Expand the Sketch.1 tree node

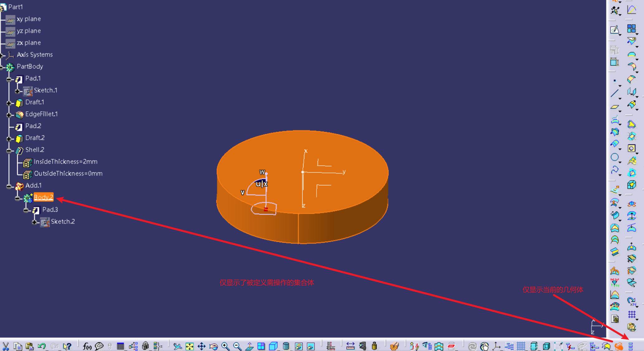(17, 91)
